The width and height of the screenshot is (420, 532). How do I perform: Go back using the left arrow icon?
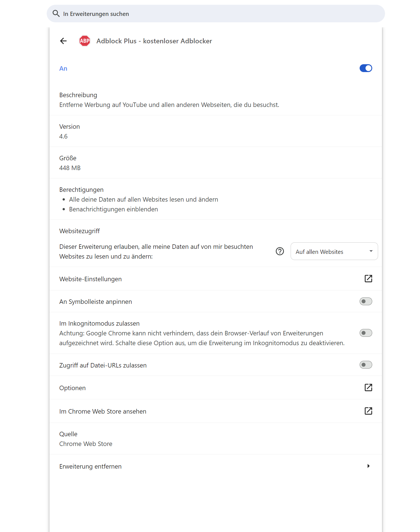(x=63, y=41)
